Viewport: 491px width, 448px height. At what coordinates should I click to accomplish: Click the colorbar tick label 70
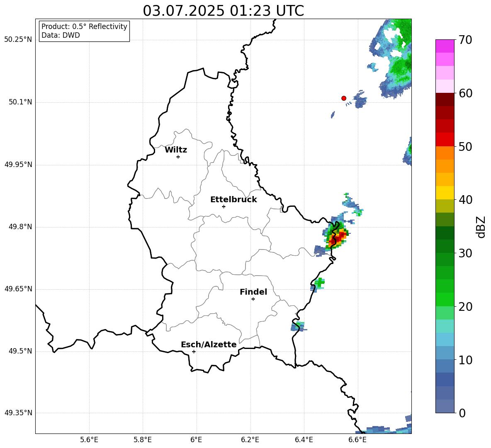coord(465,40)
